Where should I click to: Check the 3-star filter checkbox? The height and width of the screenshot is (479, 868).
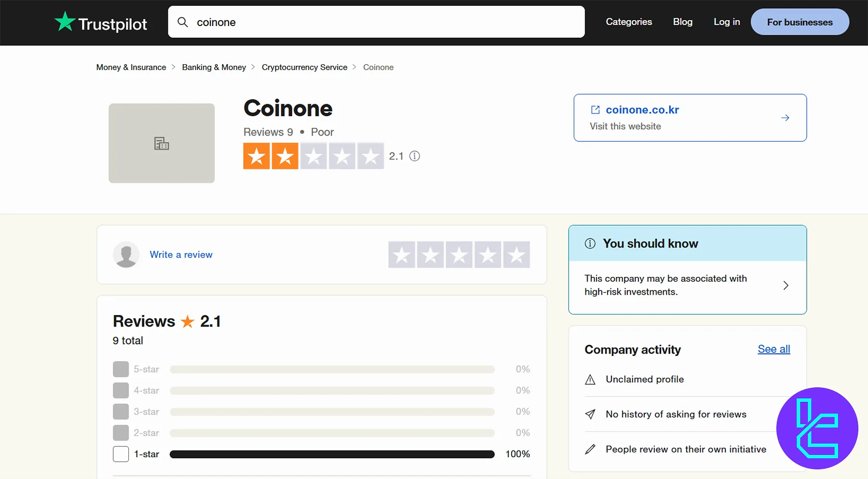[x=121, y=411]
